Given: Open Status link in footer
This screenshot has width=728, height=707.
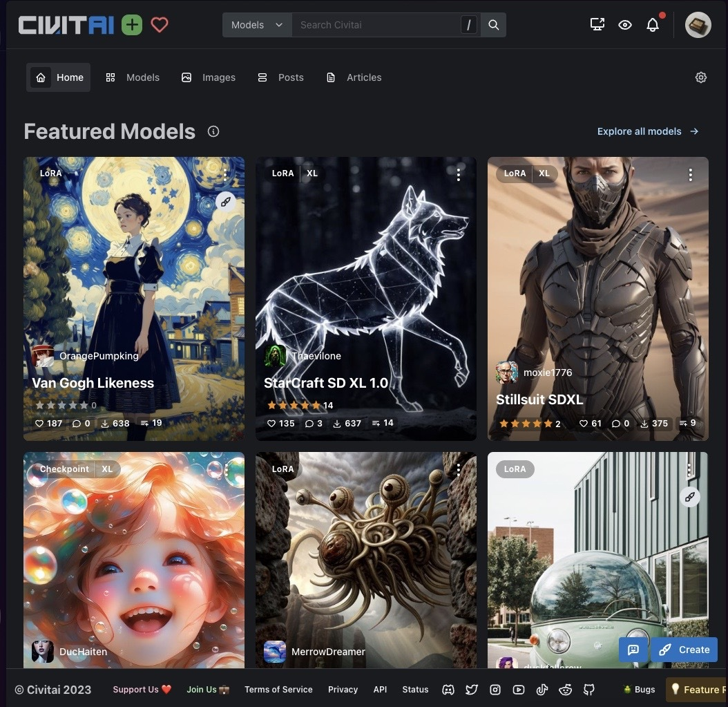Looking at the screenshot, I should (415, 689).
